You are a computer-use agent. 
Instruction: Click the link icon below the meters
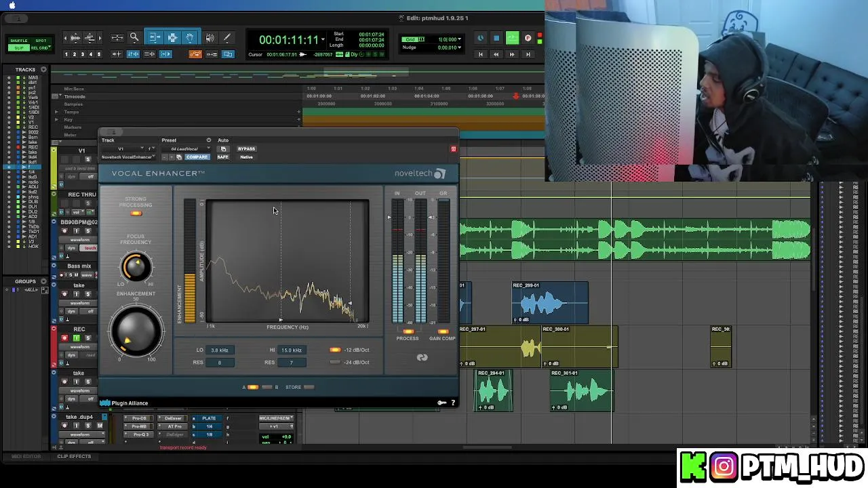coord(422,357)
